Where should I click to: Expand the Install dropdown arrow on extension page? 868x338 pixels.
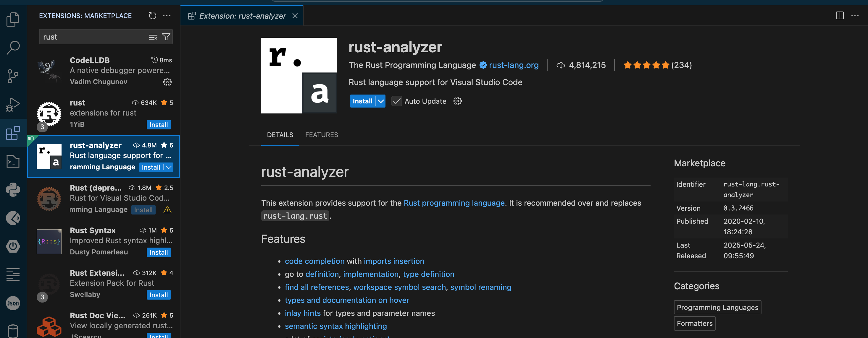click(381, 101)
